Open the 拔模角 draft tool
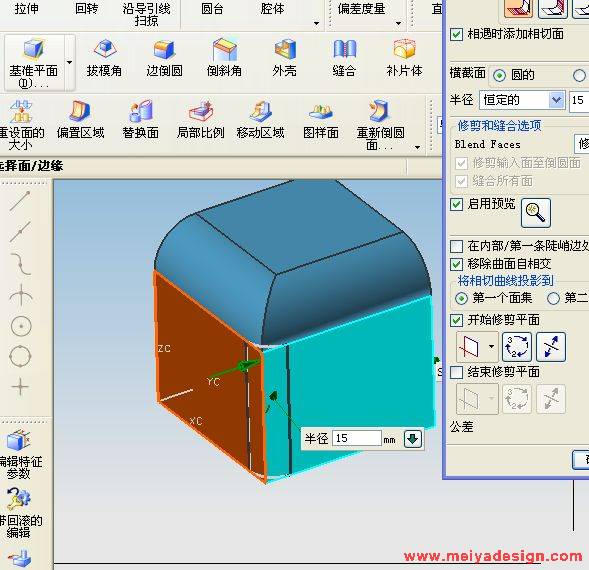The width and height of the screenshot is (589, 570). [104, 59]
